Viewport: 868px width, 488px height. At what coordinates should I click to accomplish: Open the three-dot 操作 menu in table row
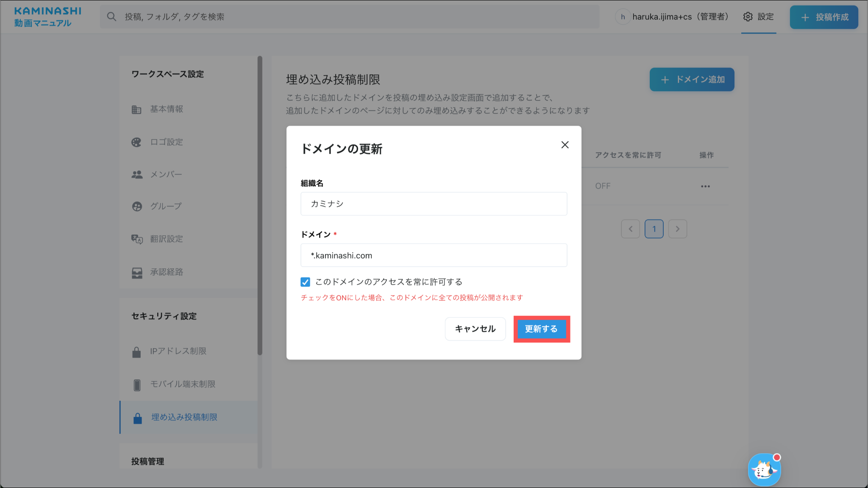(705, 187)
